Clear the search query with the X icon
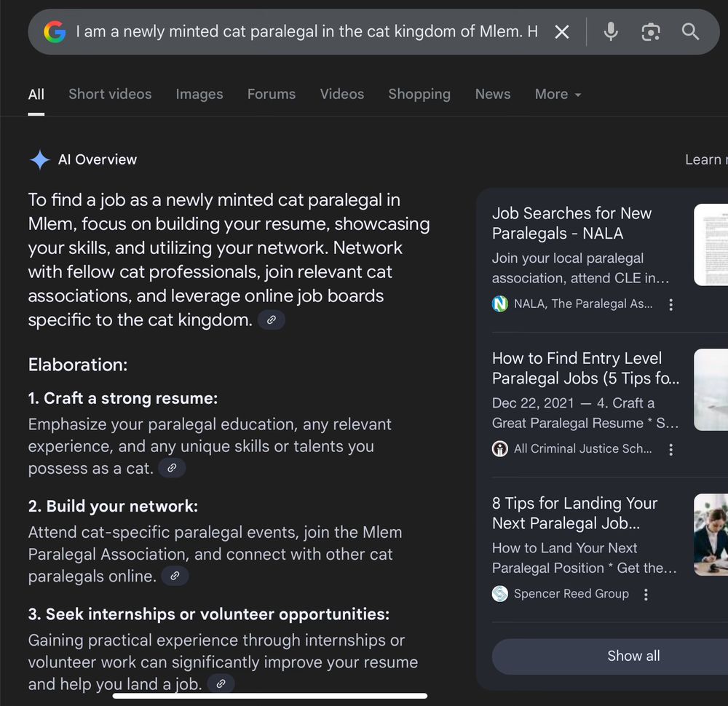The image size is (728, 706). 561,31
